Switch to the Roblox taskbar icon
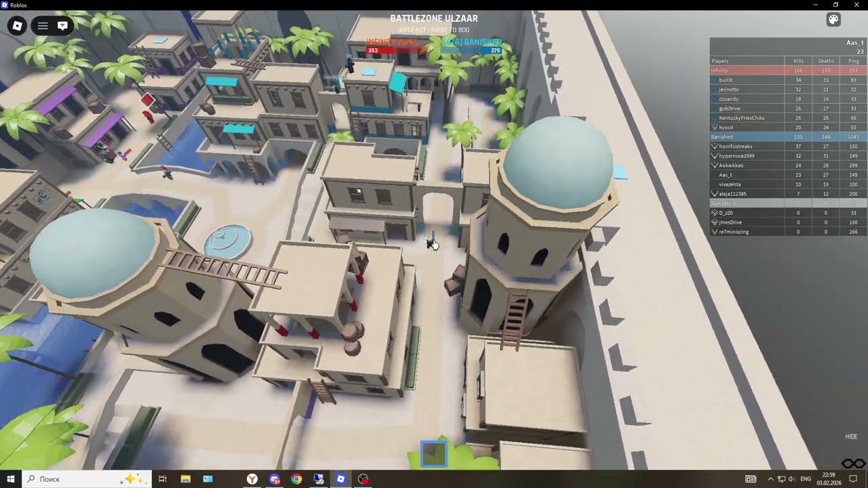This screenshot has height=488, width=868. tap(341, 479)
